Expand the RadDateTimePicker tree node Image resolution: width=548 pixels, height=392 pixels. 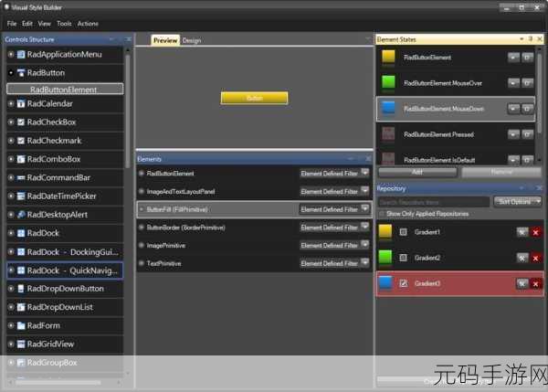pos(11,196)
